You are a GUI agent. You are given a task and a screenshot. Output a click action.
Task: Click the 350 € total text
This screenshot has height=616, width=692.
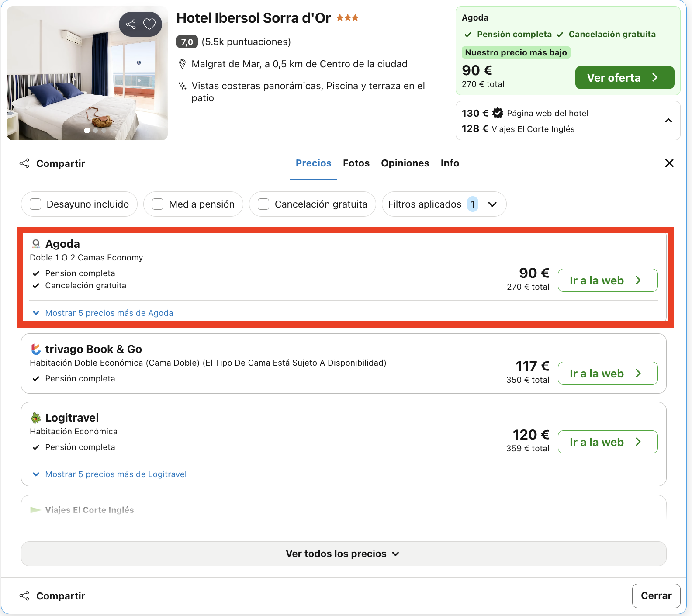tap(528, 380)
